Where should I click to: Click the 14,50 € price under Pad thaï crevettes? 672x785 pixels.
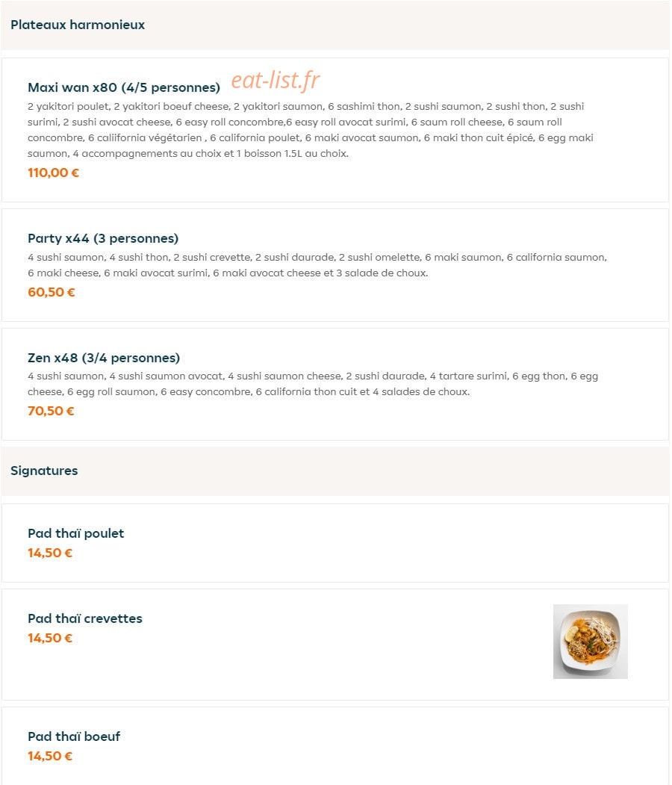tap(50, 639)
